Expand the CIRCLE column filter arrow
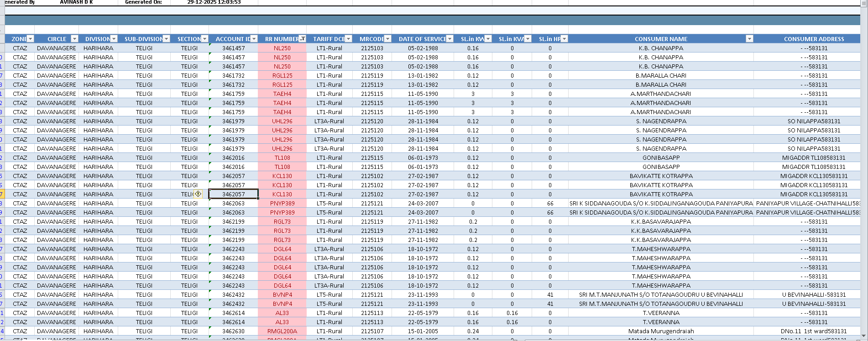Viewport: 868px width, 341px height. (74, 39)
